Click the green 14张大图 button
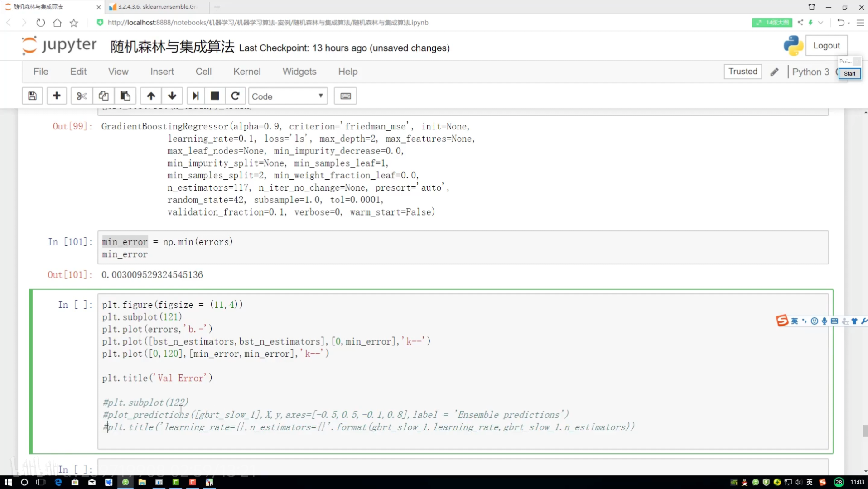 click(772, 23)
